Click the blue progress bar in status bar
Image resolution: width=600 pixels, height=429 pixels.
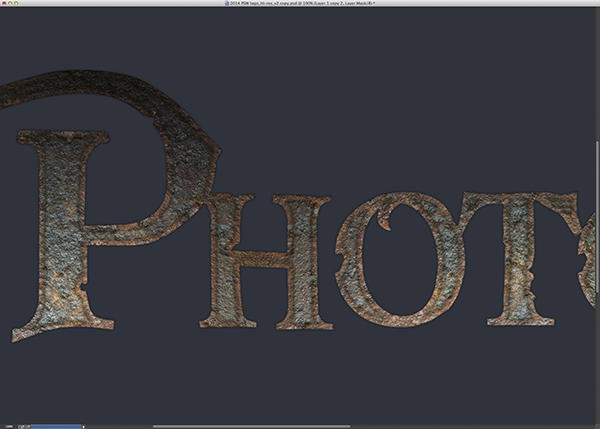pos(56,426)
